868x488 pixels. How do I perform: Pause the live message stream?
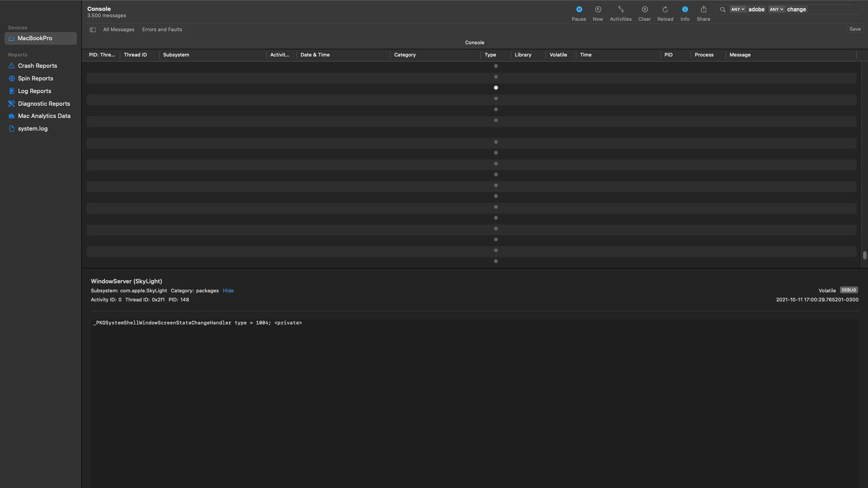[579, 9]
